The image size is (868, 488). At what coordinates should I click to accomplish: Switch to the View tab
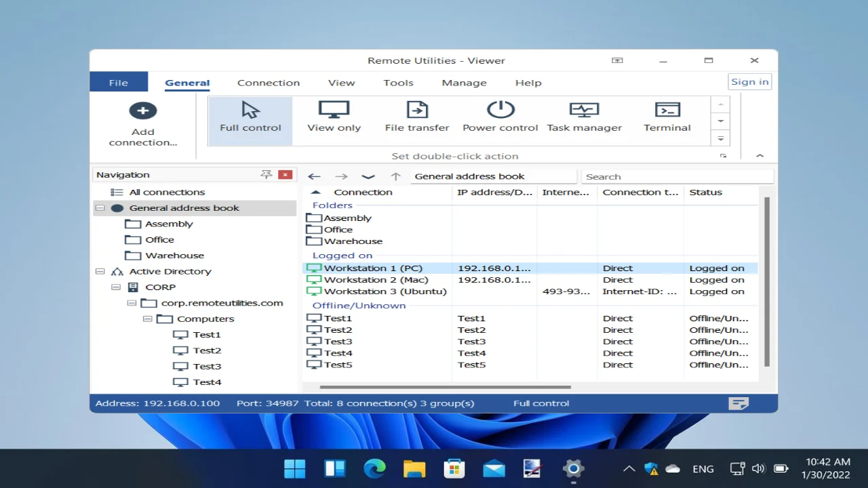(x=341, y=83)
